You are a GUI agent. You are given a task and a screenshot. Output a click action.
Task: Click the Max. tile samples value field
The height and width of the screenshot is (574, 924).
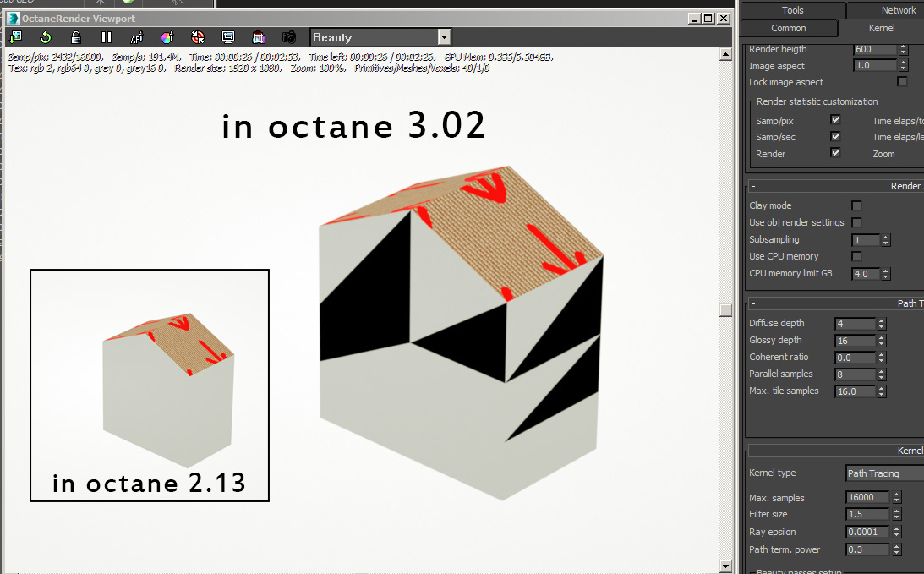(x=855, y=391)
